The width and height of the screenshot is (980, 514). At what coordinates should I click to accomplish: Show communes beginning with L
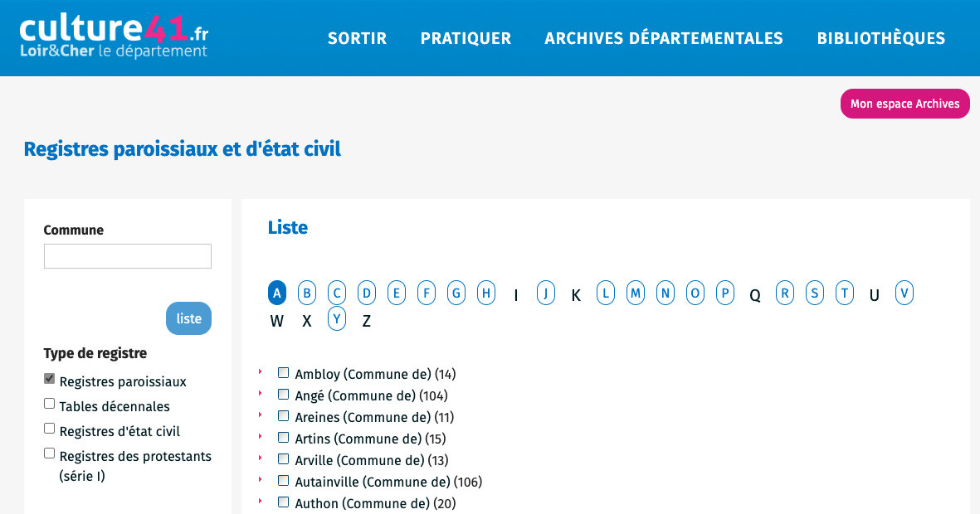point(606,293)
